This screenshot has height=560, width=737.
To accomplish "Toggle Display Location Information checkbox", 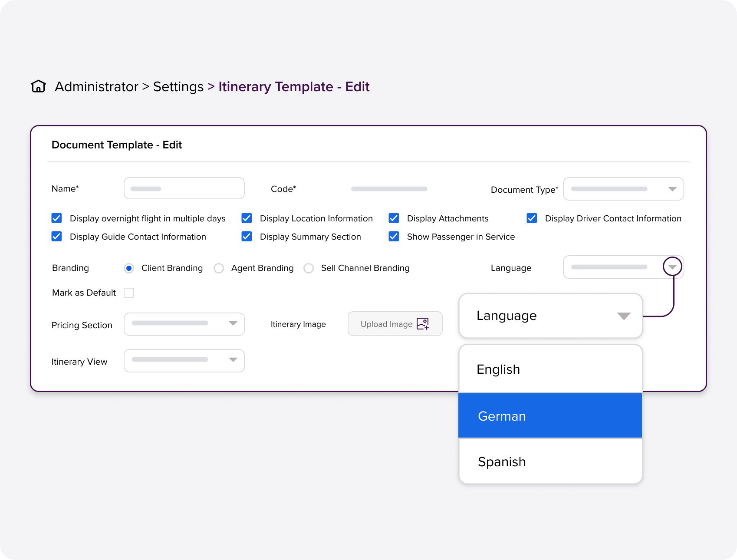I will click(247, 218).
